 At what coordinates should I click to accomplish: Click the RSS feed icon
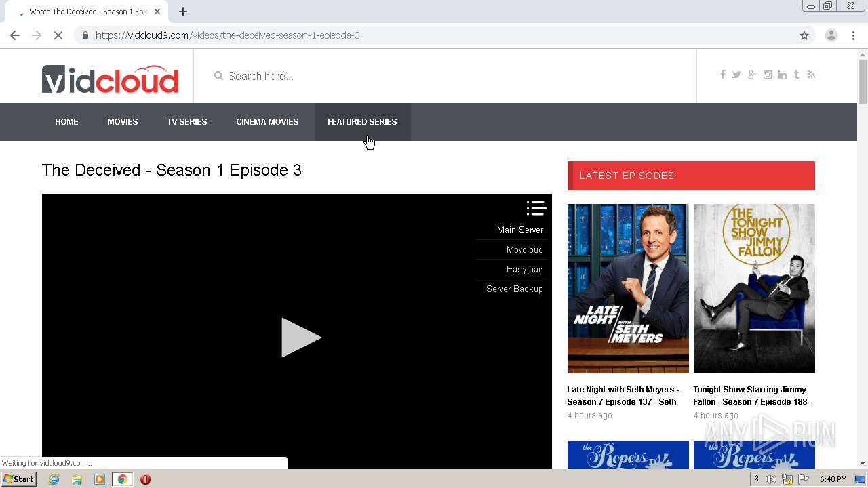tap(811, 75)
